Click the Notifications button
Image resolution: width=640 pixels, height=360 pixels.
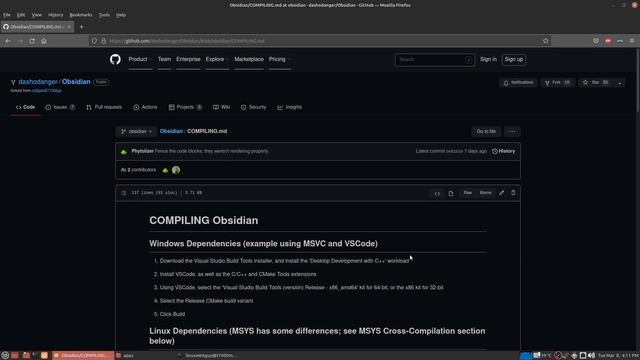point(518,83)
